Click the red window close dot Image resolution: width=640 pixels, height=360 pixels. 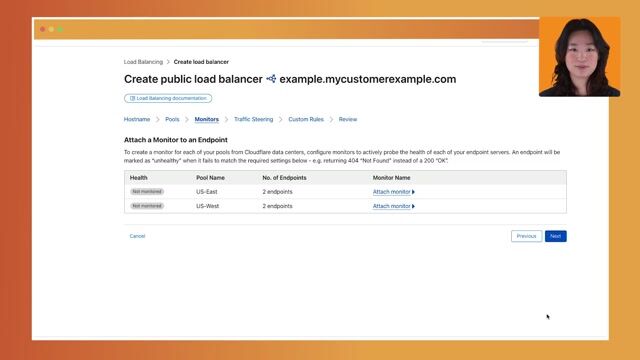click(x=42, y=29)
